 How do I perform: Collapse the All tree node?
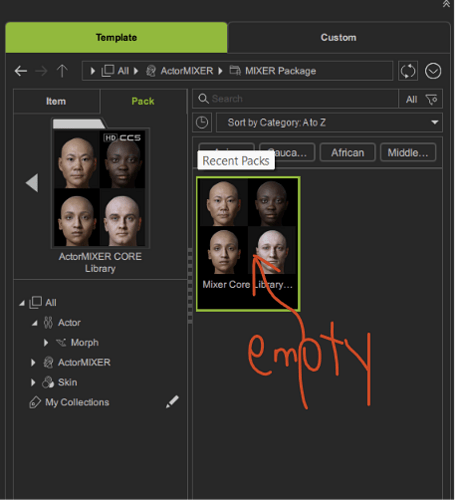click(22, 303)
